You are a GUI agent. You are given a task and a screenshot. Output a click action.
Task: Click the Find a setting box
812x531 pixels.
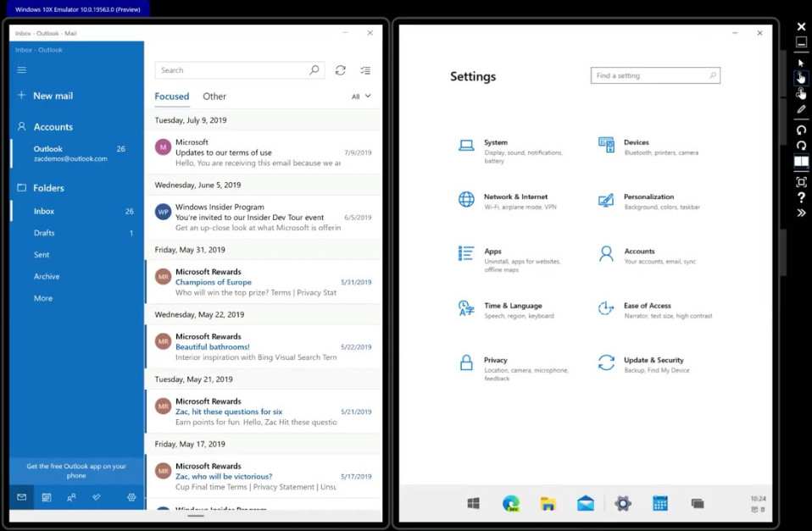[x=655, y=75]
